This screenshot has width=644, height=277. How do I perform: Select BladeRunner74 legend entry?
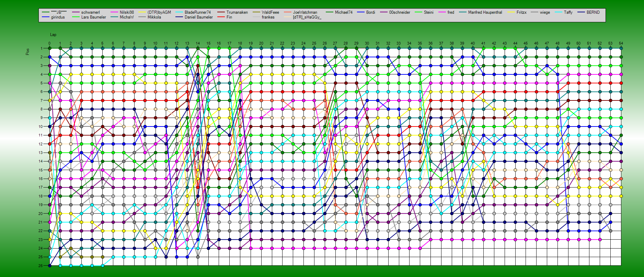point(198,12)
